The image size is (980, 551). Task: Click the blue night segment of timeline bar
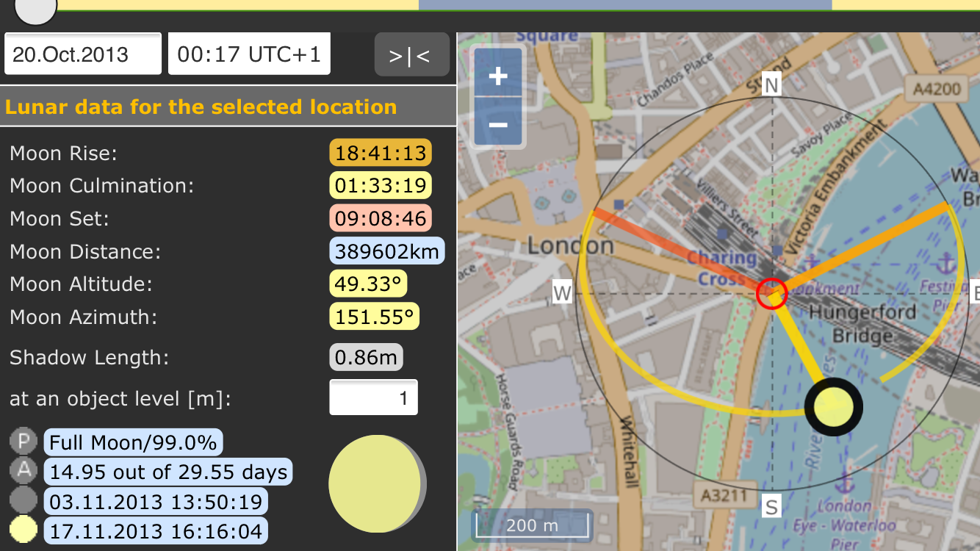coord(624,5)
